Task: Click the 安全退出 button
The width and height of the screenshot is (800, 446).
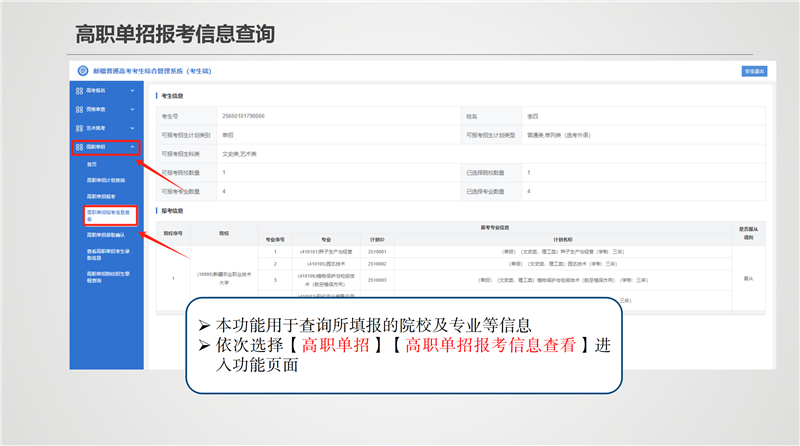Action: pos(754,71)
